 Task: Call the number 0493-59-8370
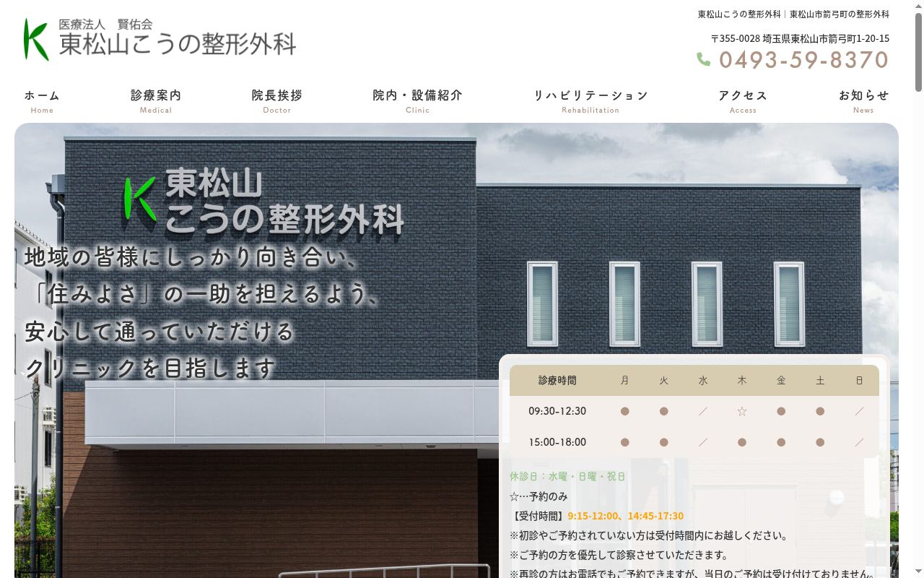click(x=803, y=60)
